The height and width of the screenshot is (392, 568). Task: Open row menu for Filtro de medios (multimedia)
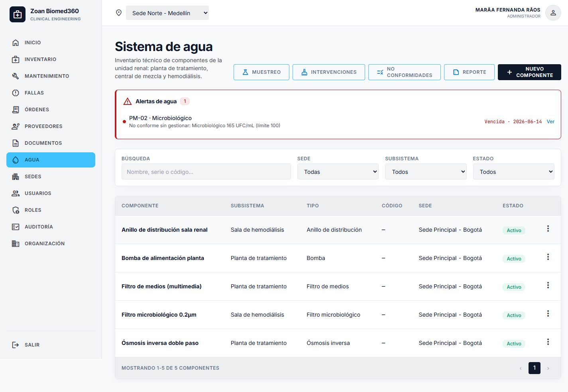pyautogui.click(x=548, y=285)
